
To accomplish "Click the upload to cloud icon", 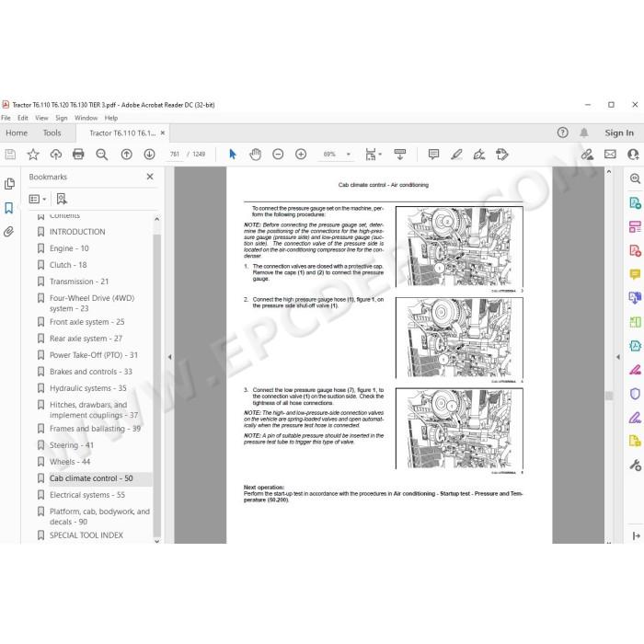I will point(56,155).
